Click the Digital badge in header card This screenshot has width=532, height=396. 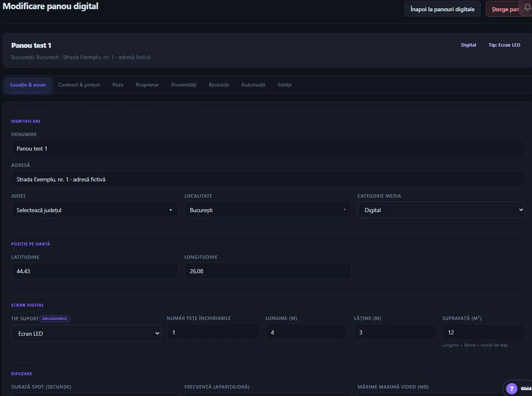click(468, 45)
